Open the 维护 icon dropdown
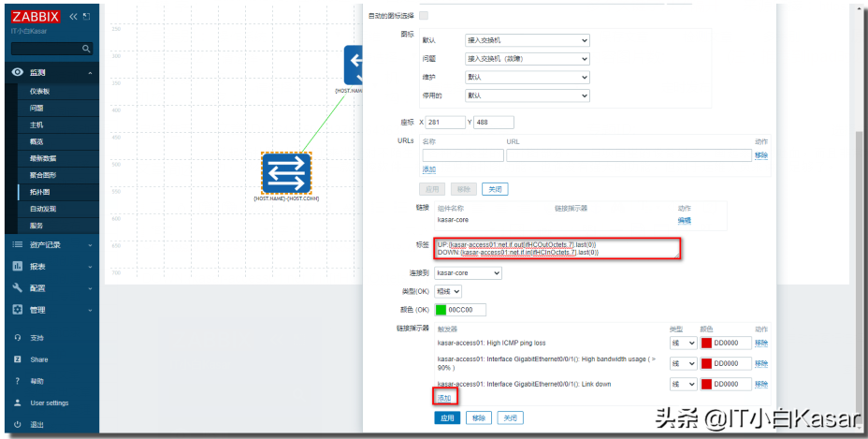The height and width of the screenshot is (439, 868). 527,77
